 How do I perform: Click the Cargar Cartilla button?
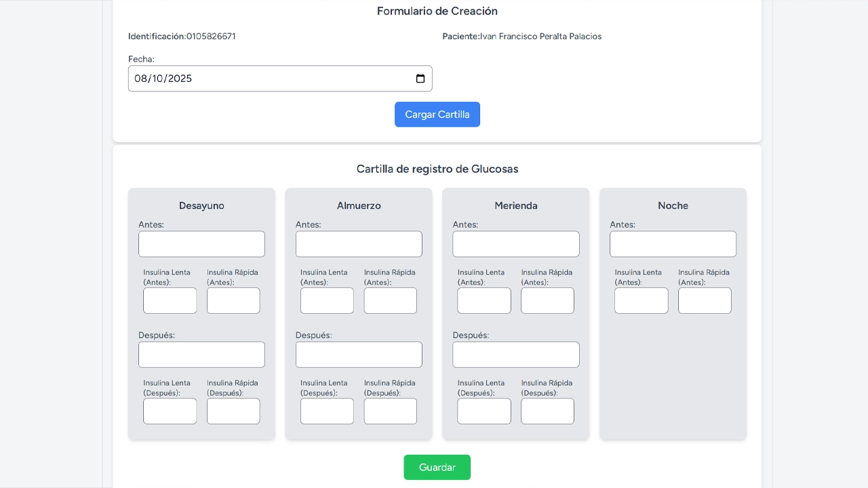pos(437,114)
